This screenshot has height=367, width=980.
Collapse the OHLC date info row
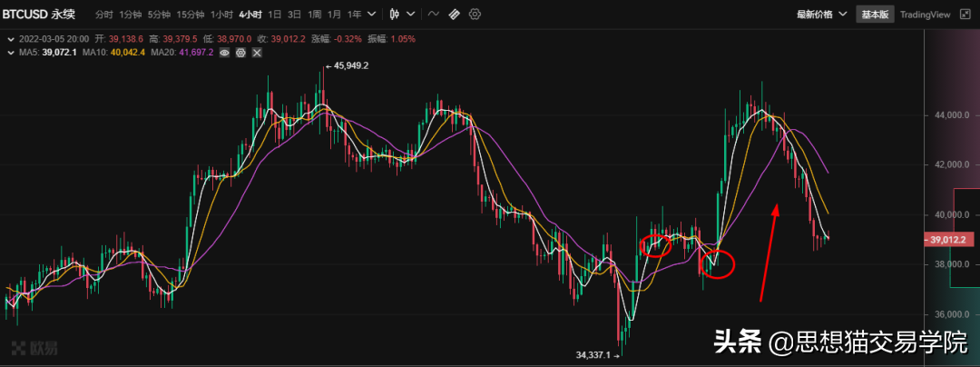10,39
